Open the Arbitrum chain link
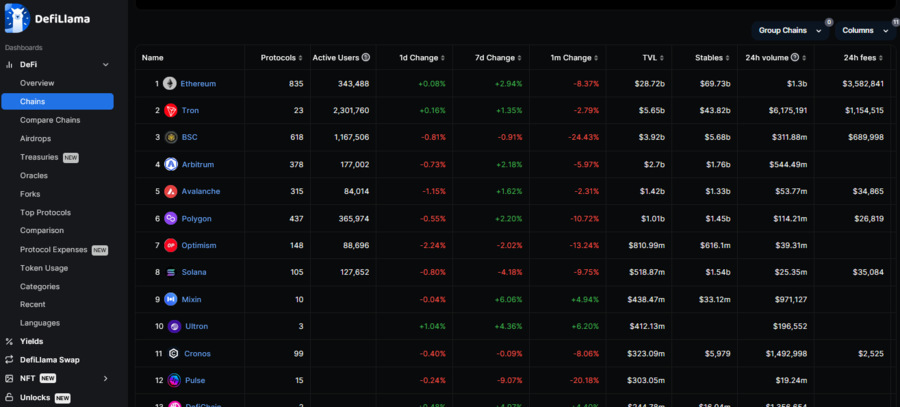 pos(198,164)
